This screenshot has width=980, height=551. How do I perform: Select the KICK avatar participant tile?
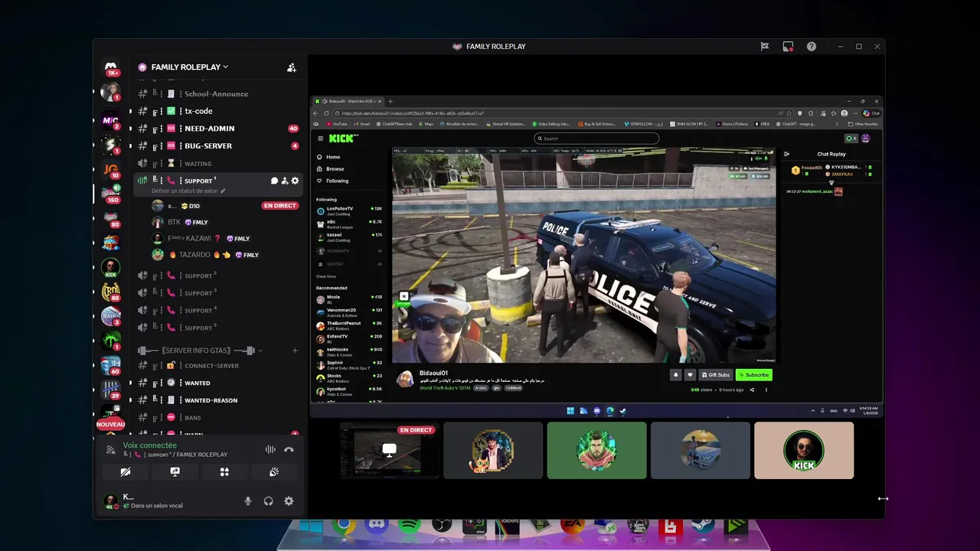click(804, 450)
